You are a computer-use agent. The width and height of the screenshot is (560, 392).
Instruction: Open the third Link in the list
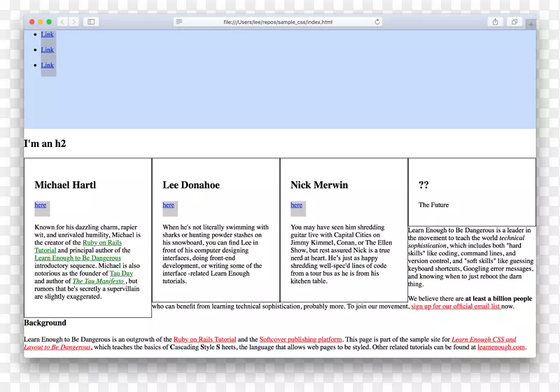click(47, 65)
